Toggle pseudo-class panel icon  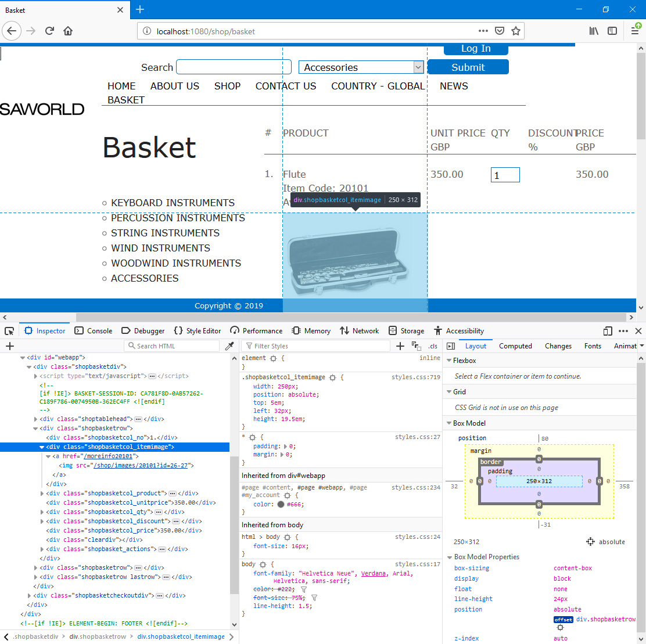pyautogui.click(x=416, y=346)
